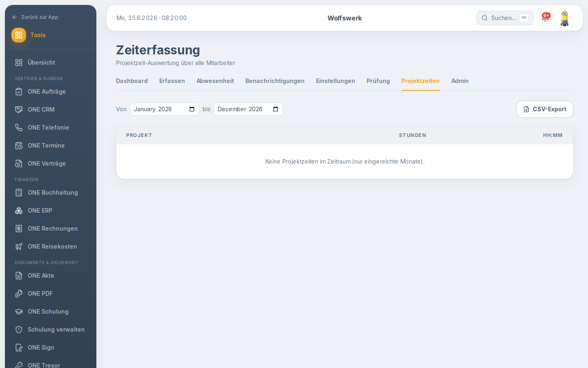Screen dimensions: 588x368
Task: Open ONE Telefonie sidebar entry
Action: (51, 128)
